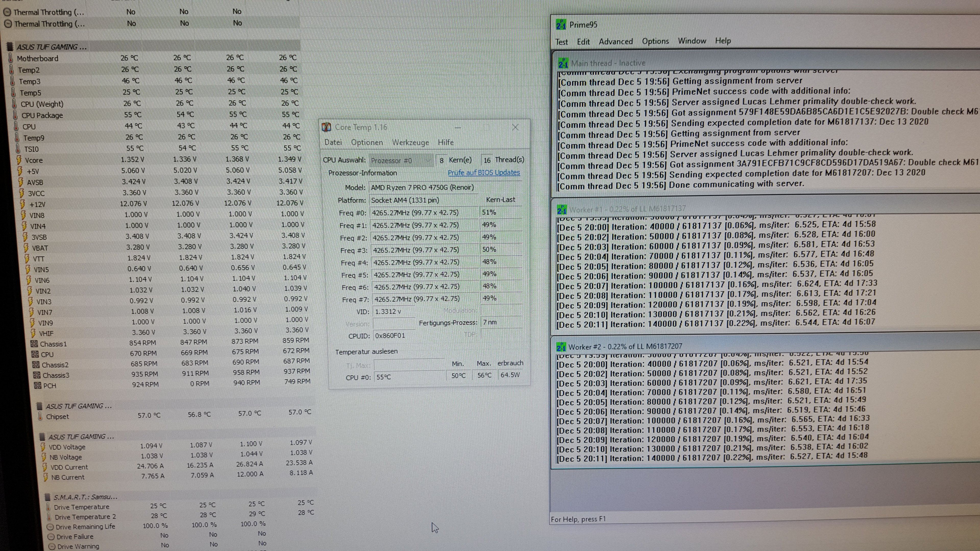Click the CPU Package temperature icon

tap(15, 115)
